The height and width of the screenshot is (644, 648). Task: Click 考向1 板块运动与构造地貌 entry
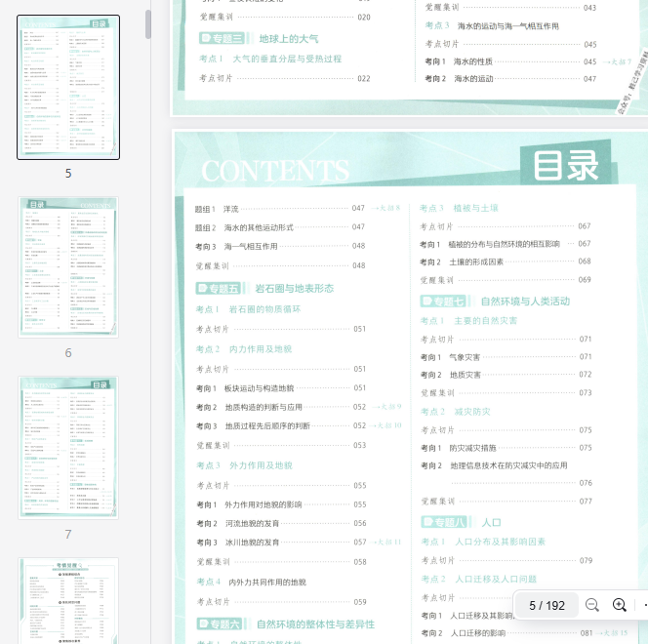point(281,388)
